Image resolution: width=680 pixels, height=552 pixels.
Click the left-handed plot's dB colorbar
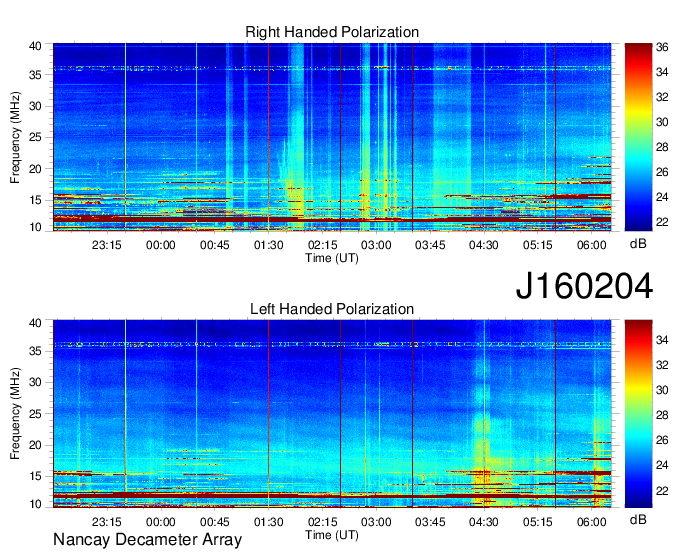click(x=638, y=414)
